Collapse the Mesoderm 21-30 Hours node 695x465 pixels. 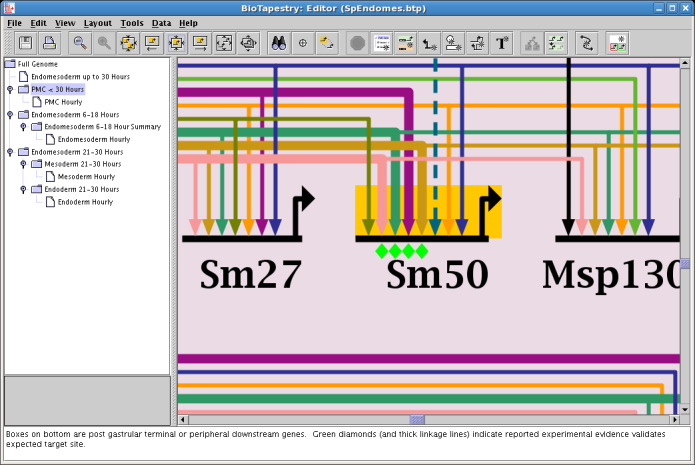click(x=23, y=164)
